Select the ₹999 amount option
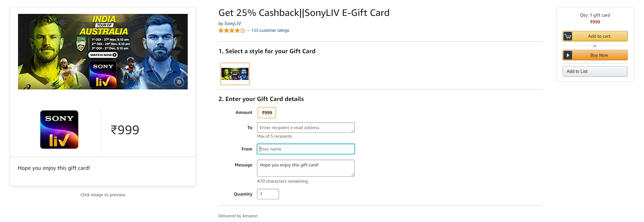The height and width of the screenshot is (222, 644). tap(267, 113)
